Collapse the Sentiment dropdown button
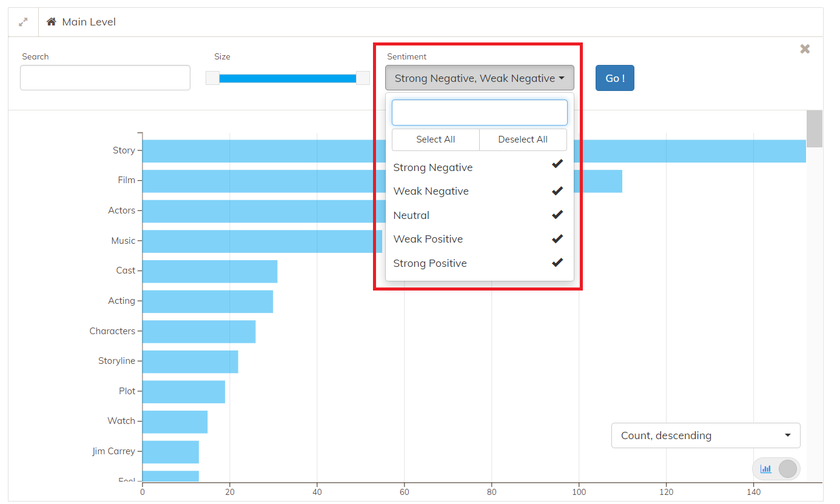The width and height of the screenshot is (840, 504). tap(480, 78)
